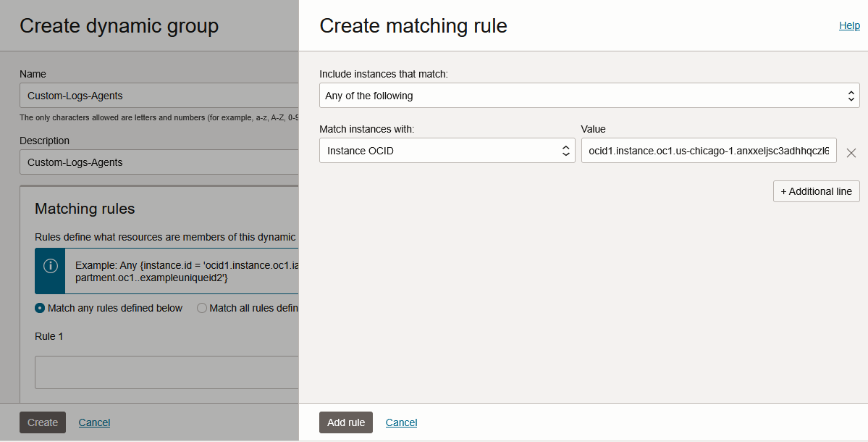868x442 pixels.
Task: Open the 'Any of the following' dropdown
Action: coord(589,96)
